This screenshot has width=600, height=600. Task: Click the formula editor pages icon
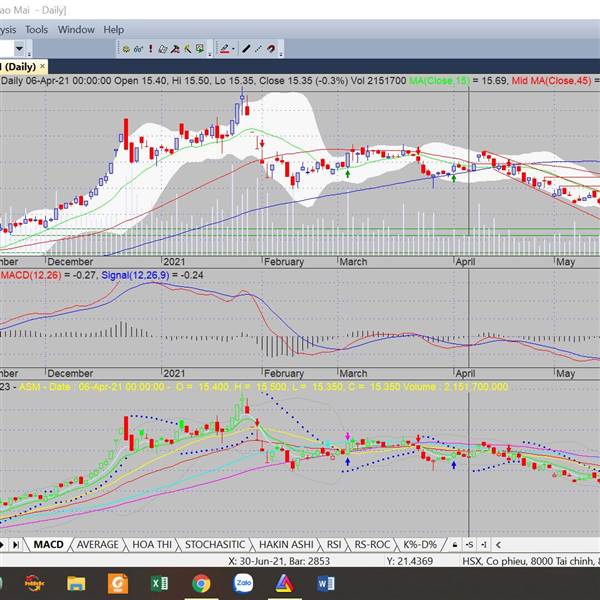click(x=163, y=49)
